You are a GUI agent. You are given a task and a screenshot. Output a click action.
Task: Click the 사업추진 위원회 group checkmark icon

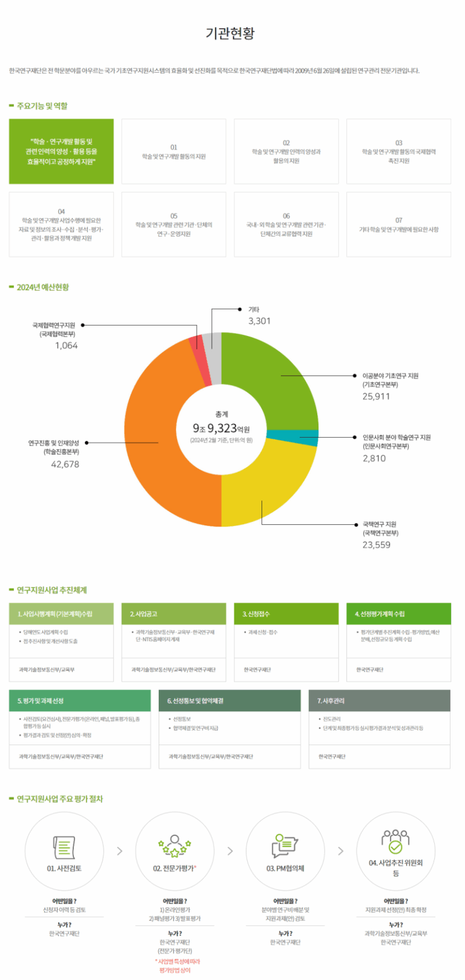coord(395,841)
